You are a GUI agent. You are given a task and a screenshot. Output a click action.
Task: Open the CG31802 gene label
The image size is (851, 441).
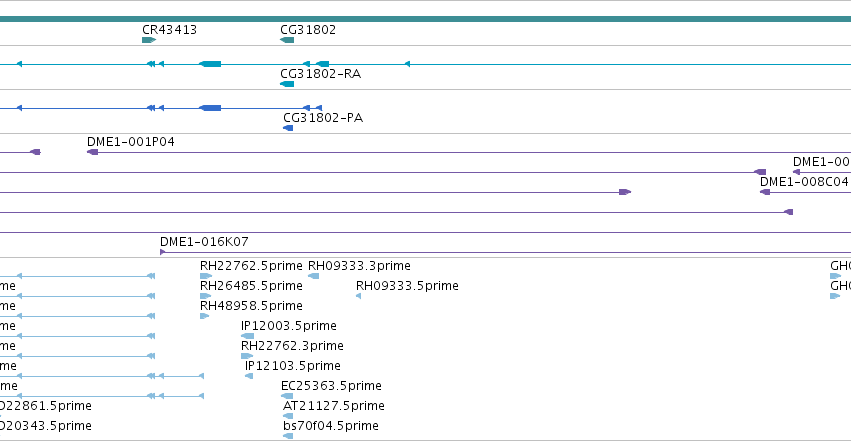tap(308, 30)
